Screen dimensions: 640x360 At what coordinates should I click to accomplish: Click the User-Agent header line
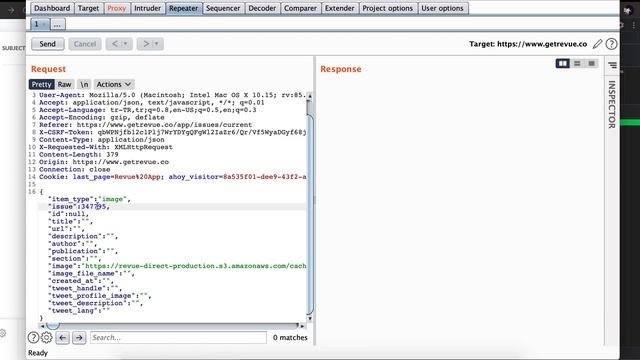point(173,95)
